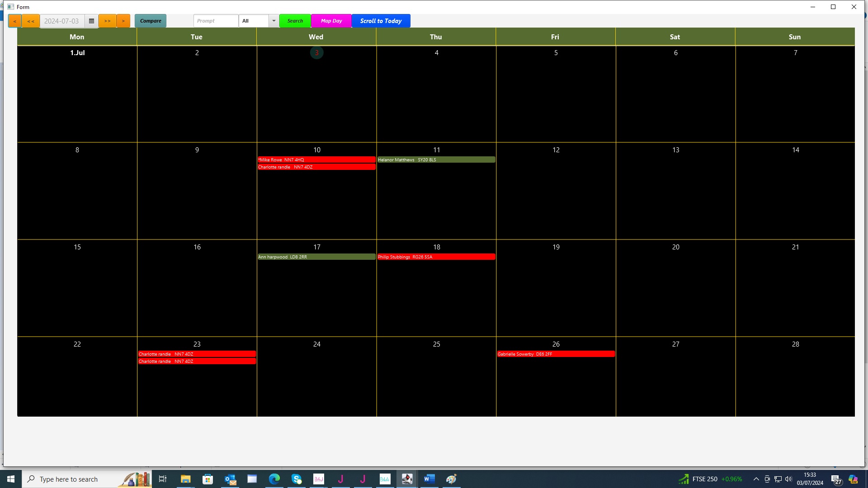The width and height of the screenshot is (868, 488).
Task: Expand the All filter dropdown arrow
Action: (x=274, y=21)
